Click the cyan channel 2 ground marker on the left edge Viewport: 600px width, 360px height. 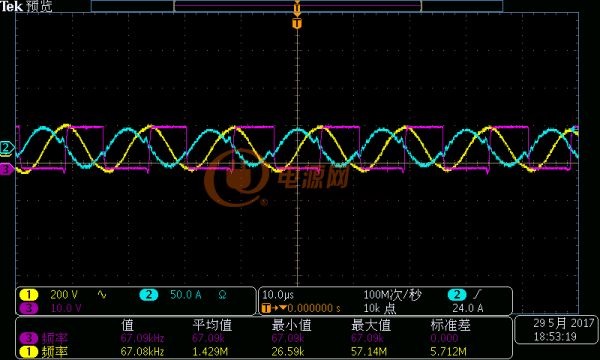tap(7, 148)
